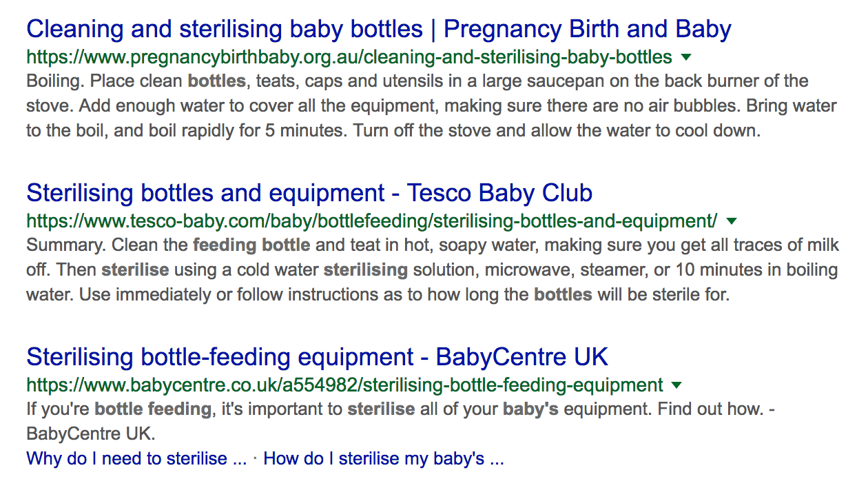Click bold "baby's" in BabyCentre snippet

tap(530, 409)
